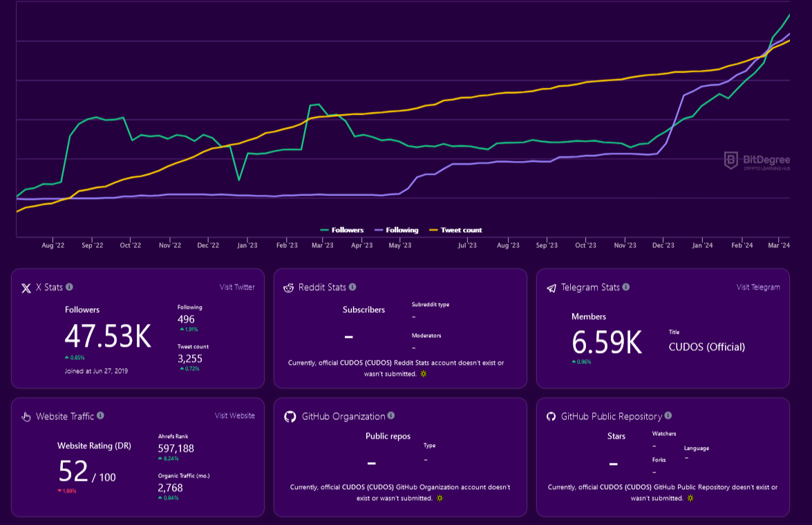Click the Dec '23 axis label
This screenshot has height=525, width=812.
[663, 245]
